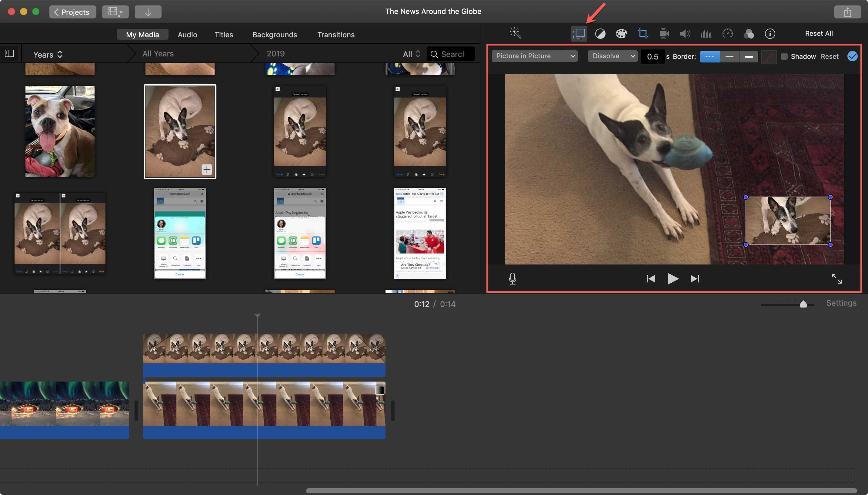Viewport: 868px width, 495px height.
Task: Open the Dissolve transition dropdown
Action: pos(612,56)
